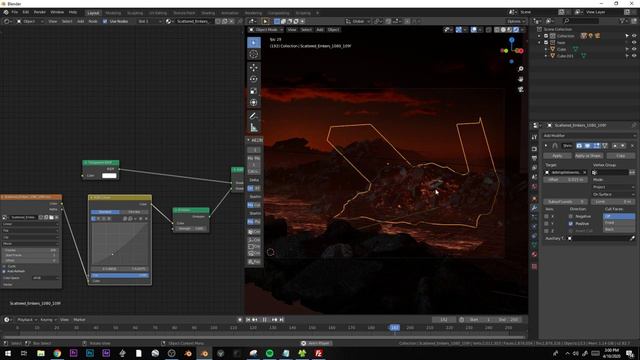Remove the modifier with X button
Viewport: 640px width, 360px height.
click(633, 146)
